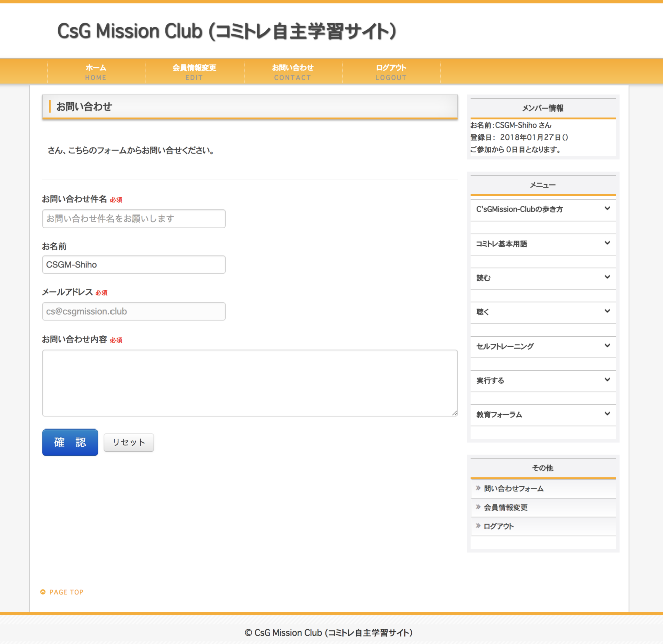This screenshot has height=644, width=663.
Task: Open お問い合わせ CONTACT nav tab
Action: coord(293,72)
